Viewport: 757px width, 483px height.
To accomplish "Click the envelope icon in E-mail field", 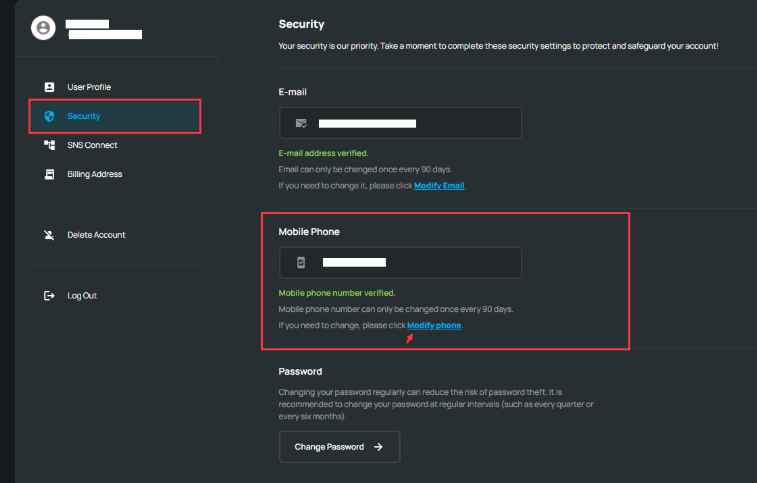I will point(301,123).
